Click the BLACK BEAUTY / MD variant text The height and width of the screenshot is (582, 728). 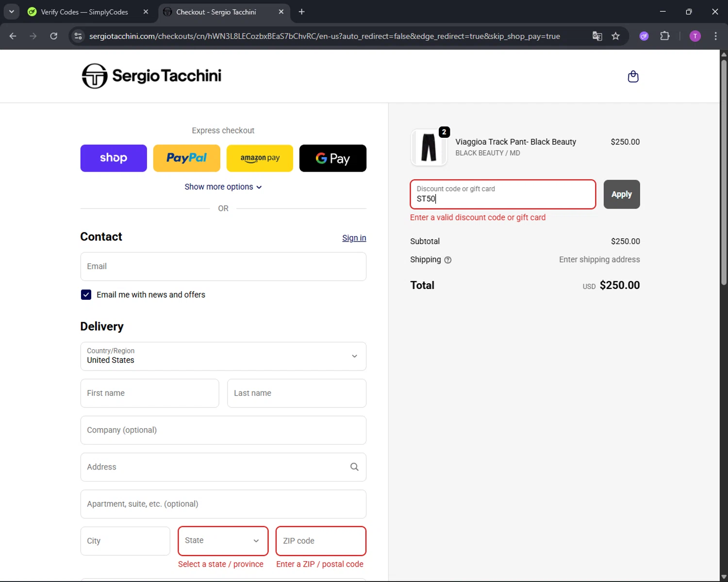(487, 153)
